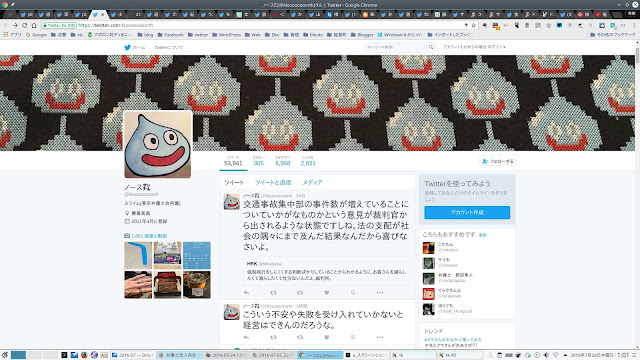Open the hand with ring media thumbnail
Screen dimensions: 640x360
point(138,285)
